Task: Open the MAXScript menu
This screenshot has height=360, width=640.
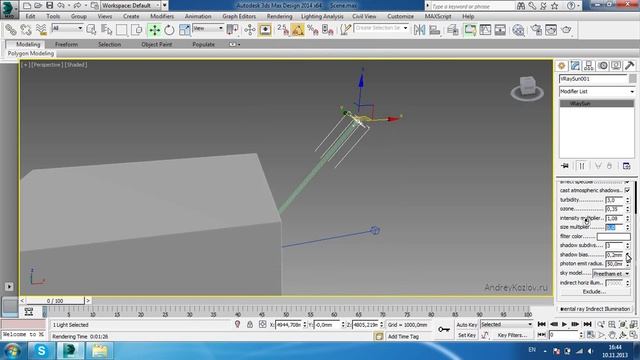Action: pyautogui.click(x=438, y=16)
